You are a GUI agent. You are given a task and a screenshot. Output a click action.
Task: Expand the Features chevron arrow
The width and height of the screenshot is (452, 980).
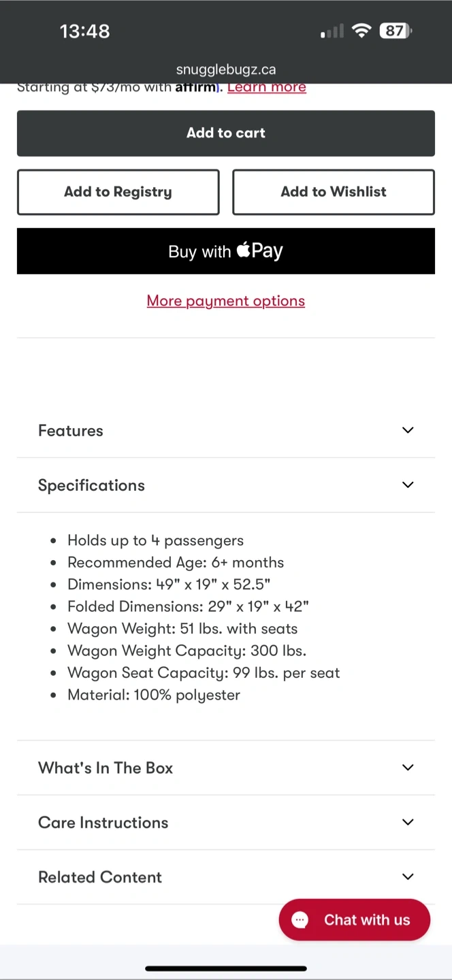click(x=408, y=430)
